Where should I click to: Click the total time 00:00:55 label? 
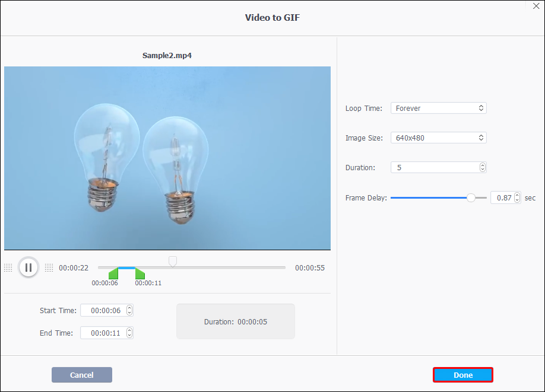[x=310, y=267]
